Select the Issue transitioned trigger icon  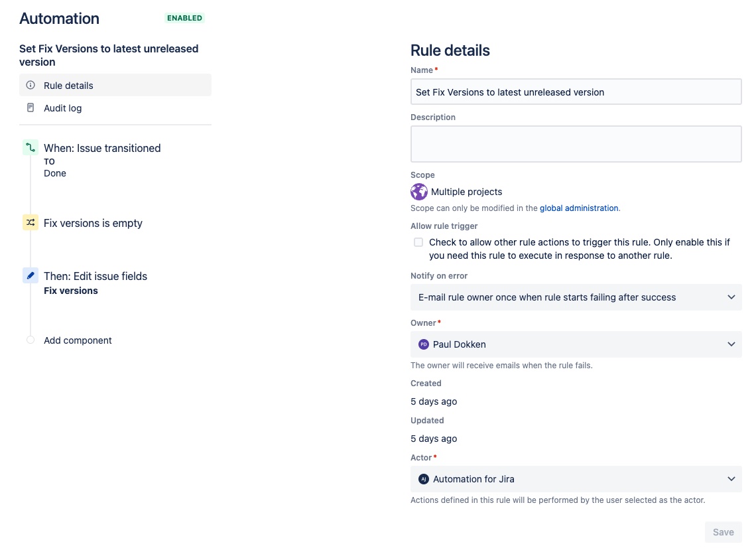tap(30, 148)
